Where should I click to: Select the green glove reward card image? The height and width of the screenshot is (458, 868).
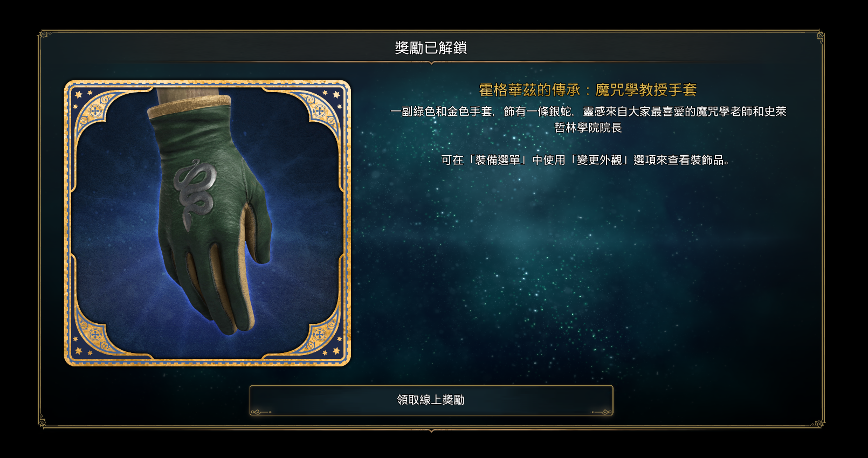(x=208, y=223)
